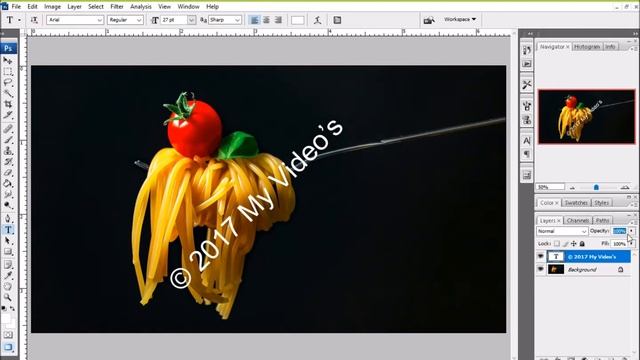Select the Crop tool

pos(8,104)
